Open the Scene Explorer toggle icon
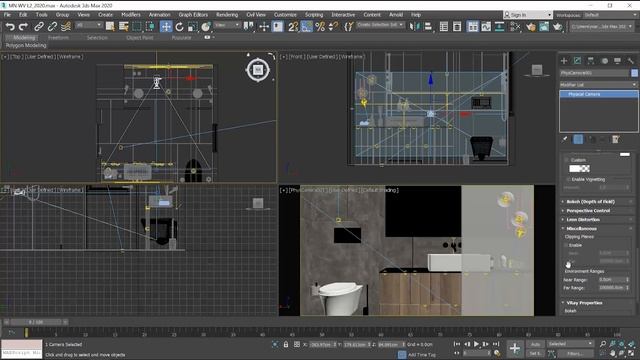Screen dimensions: 640x360 (x=444, y=27)
